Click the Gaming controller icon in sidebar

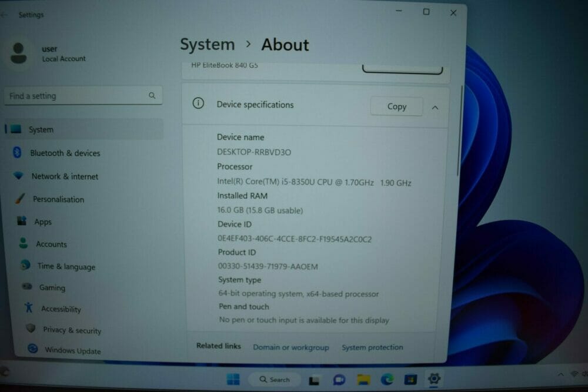click(x=27, y=286)
